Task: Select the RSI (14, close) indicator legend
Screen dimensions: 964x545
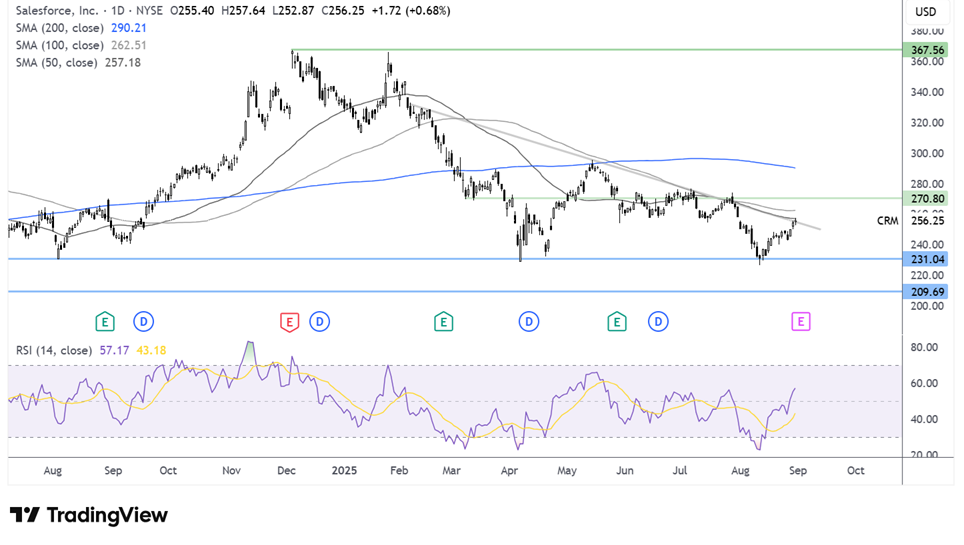Action: 54,350
